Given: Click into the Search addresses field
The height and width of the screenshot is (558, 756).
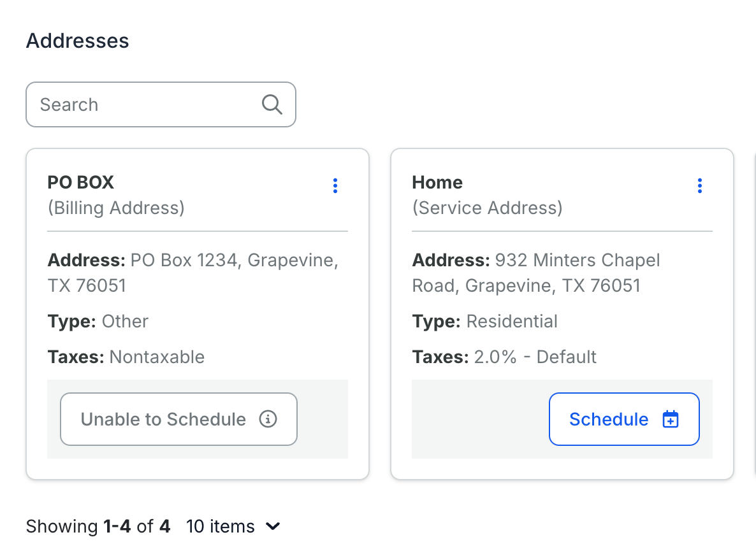Looking at the screenshot, I should [161, 104].
